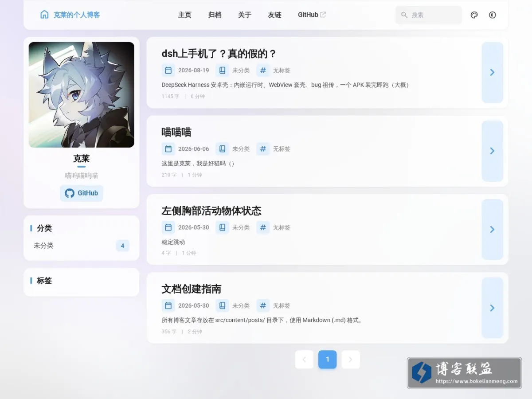Open the post titled 喵喵喵
The width and height of the screenshot is (532, 399).
coord(176,132)
